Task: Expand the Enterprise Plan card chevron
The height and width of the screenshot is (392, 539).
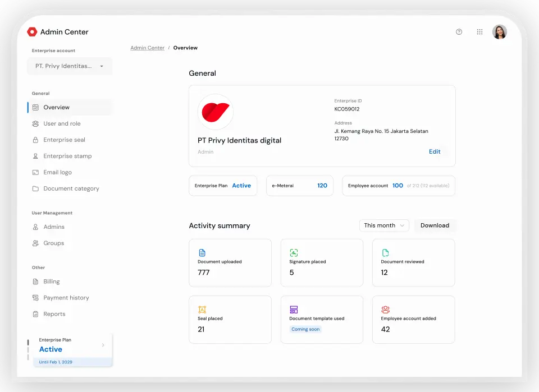Action: pos(103,345)
